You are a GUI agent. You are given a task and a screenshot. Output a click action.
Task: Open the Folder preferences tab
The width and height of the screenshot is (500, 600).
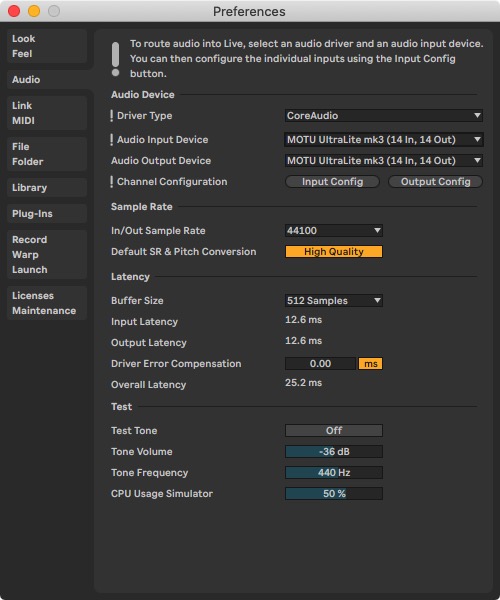pos(28,161)
